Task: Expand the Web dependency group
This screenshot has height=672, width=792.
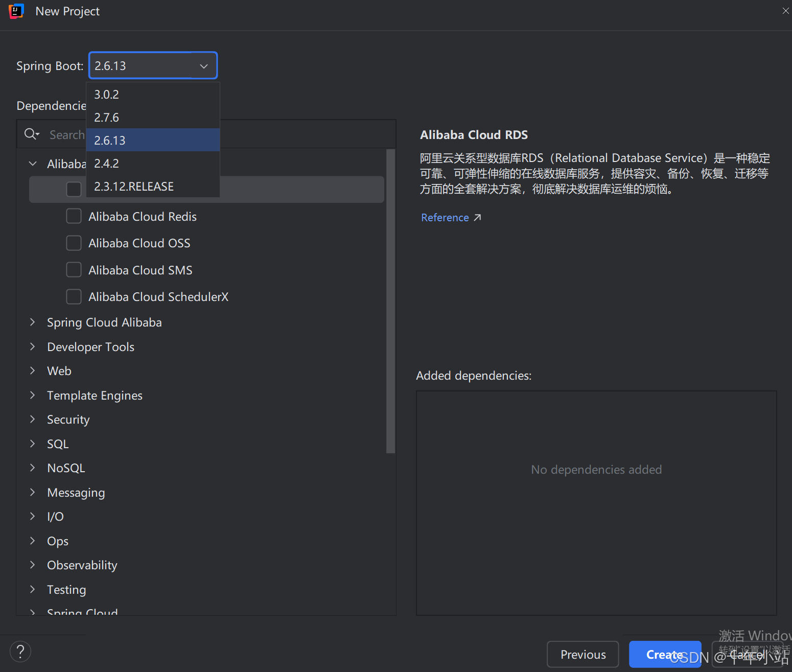Action: 33,370
